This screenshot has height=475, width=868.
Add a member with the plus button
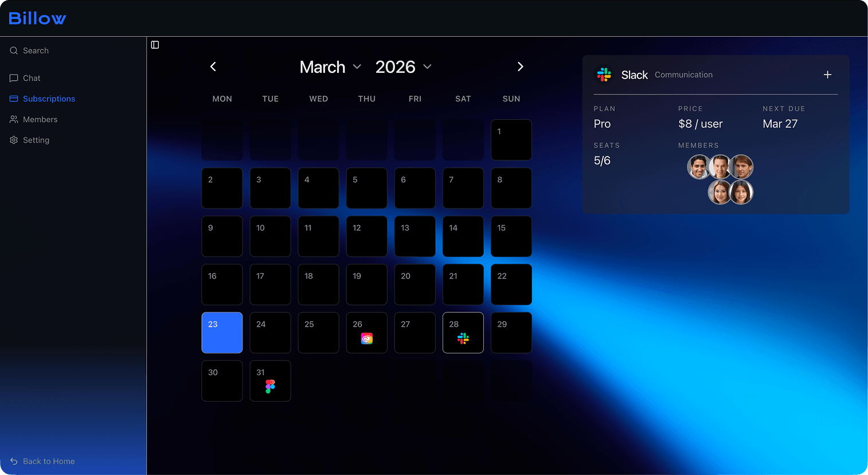point(827,74)
